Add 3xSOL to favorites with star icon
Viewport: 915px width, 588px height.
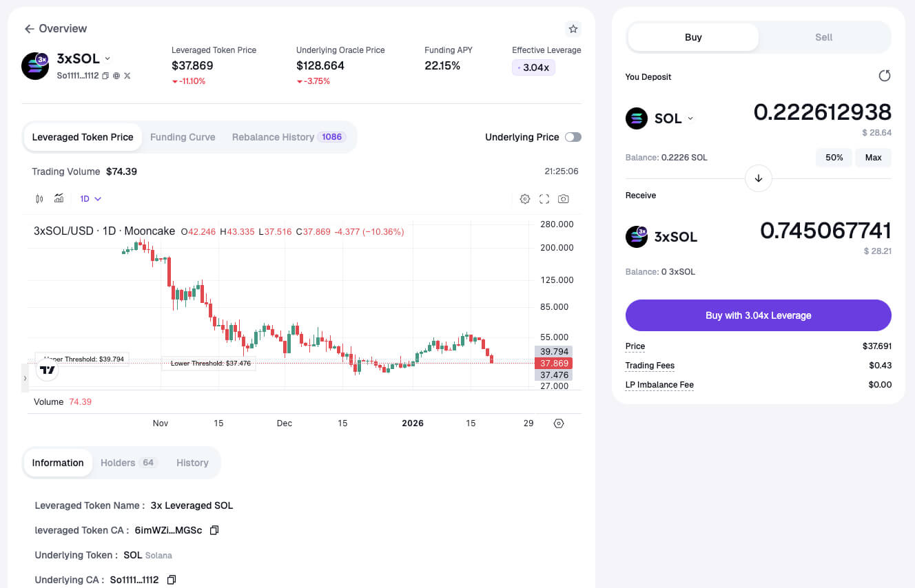(573, 29)
